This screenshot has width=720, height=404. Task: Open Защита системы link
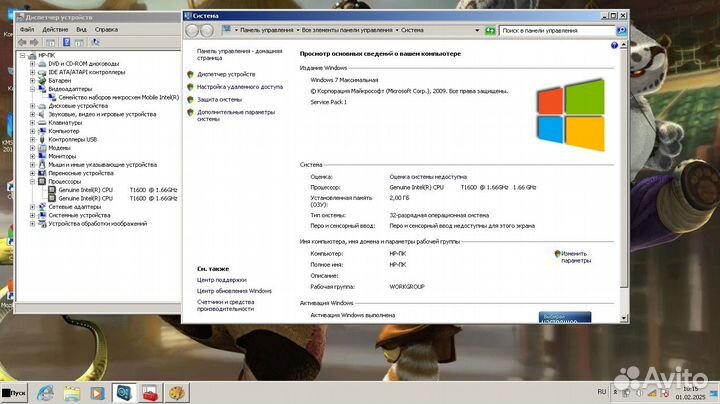point(219,100)
